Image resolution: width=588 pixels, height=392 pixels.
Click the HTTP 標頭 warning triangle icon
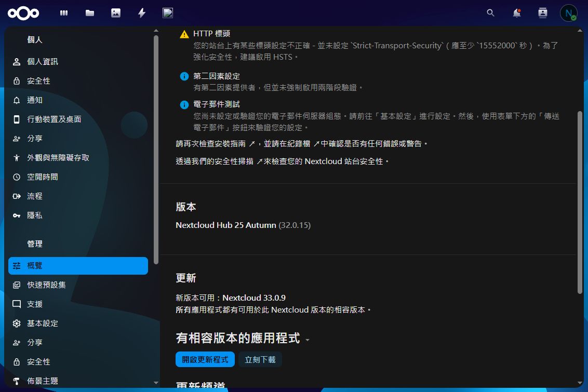click(184, 34)
